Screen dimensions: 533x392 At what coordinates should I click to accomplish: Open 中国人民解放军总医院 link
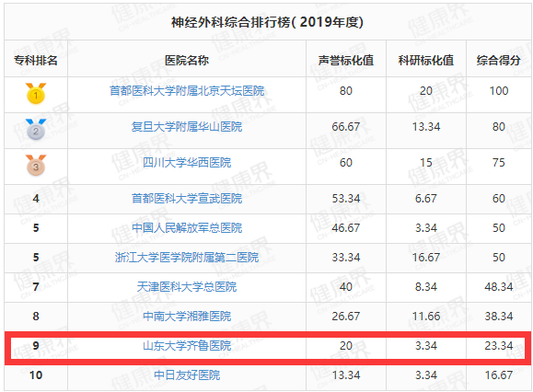(187, 227)
